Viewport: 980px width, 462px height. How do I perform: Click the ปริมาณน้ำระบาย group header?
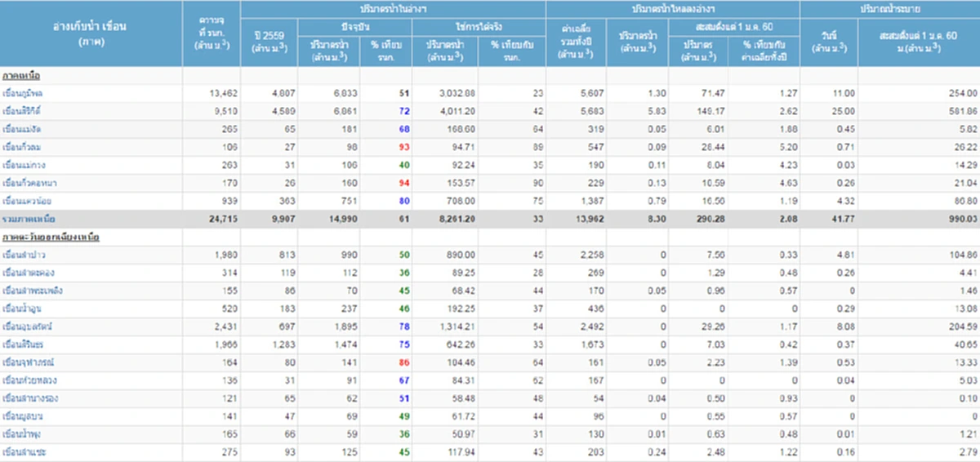[889, 7]
